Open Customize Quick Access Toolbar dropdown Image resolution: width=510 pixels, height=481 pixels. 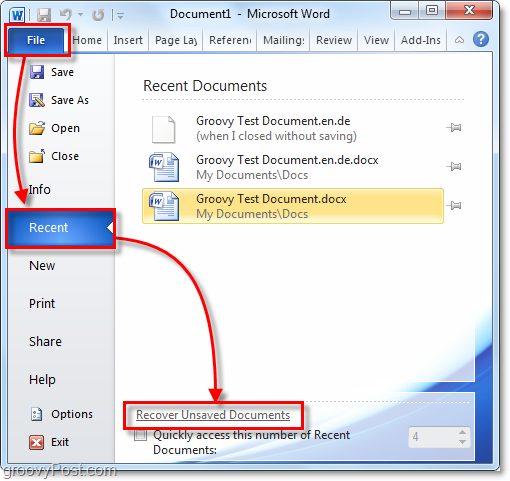coord(120,15)
